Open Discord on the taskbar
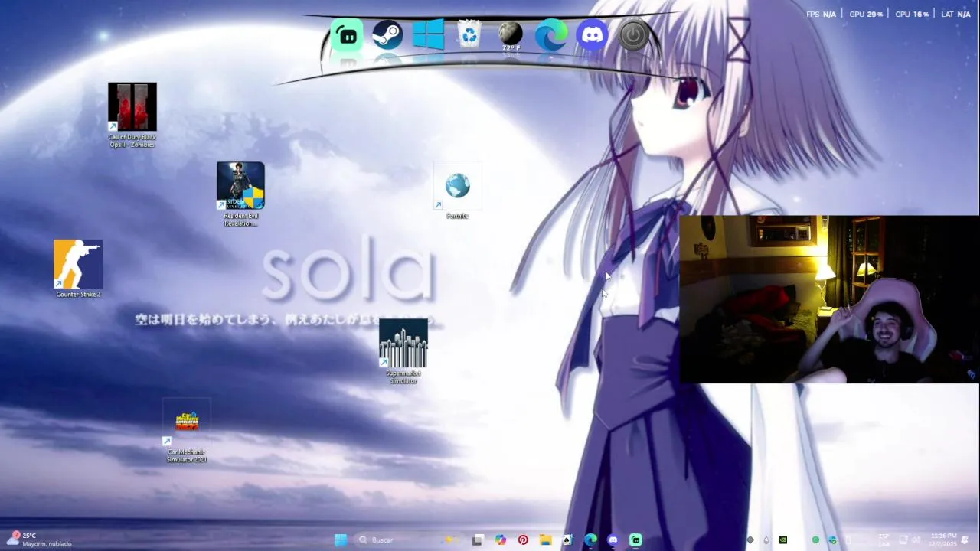 (x=612, y=540)
